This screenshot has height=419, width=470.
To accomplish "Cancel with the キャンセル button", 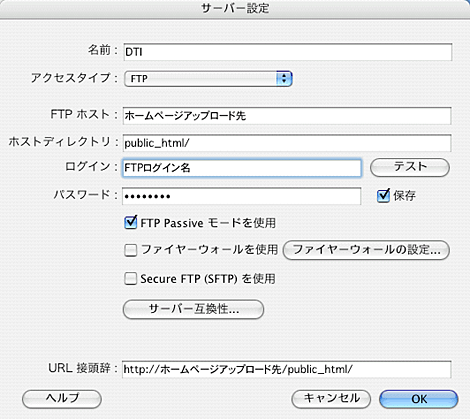I will tap(331, 399).
